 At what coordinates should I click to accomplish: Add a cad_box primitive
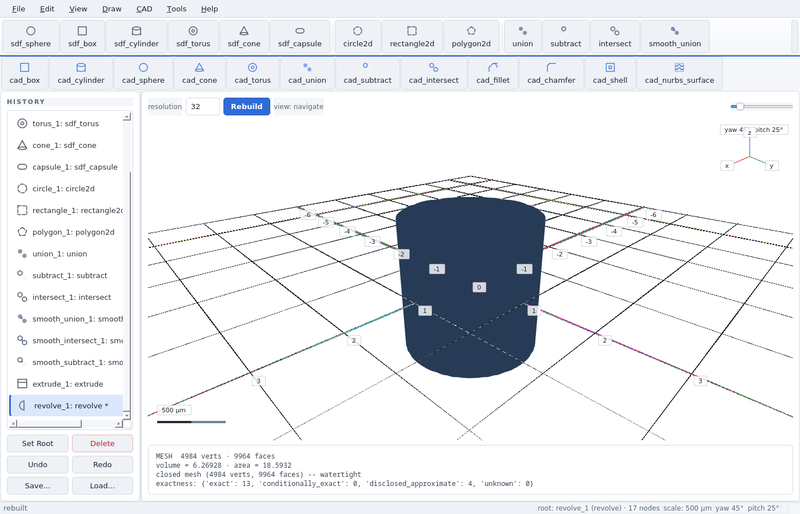click(24, 74)
